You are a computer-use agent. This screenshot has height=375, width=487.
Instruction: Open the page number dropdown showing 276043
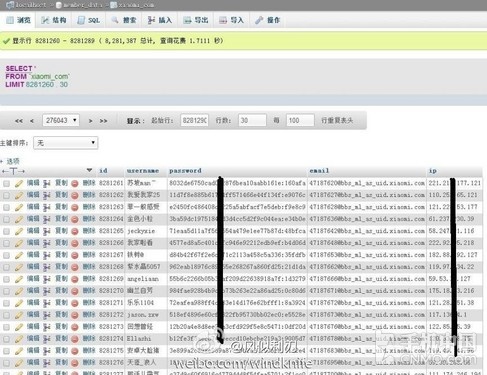pyautogui.click(x=61, y=120)
